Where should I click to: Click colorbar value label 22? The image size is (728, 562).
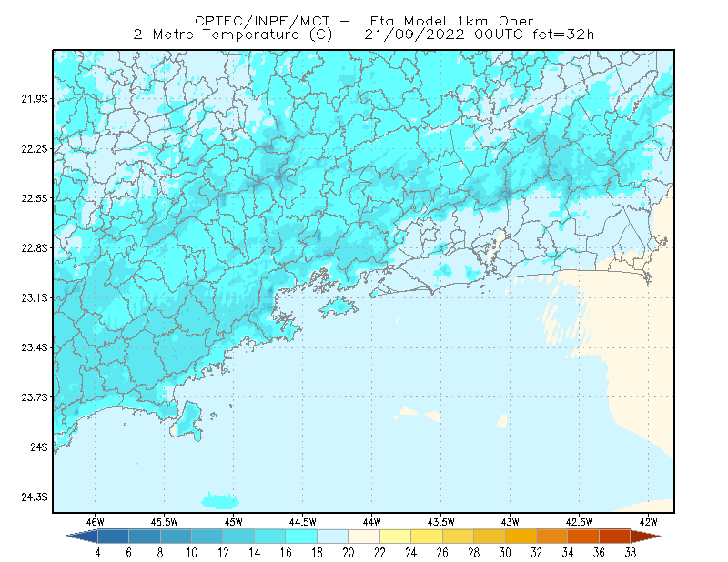pyautogui.click(x=379, y=553)
